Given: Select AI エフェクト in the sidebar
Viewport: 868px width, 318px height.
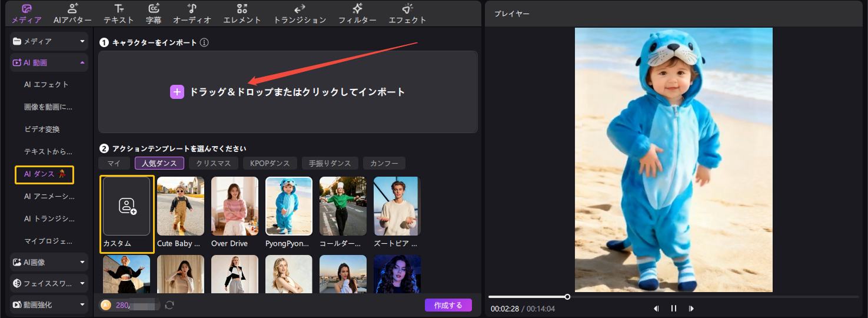Looking at the screenshot, I should 46,84.
